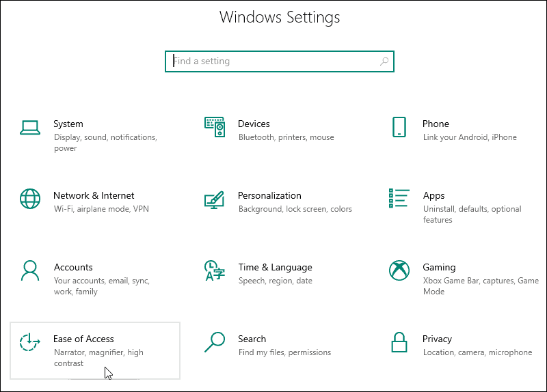Viewport: 547px width, 392px height.
Task: Click 'Xbox Game Bar, captures, Game Mode' text
Action: [481, 286]
